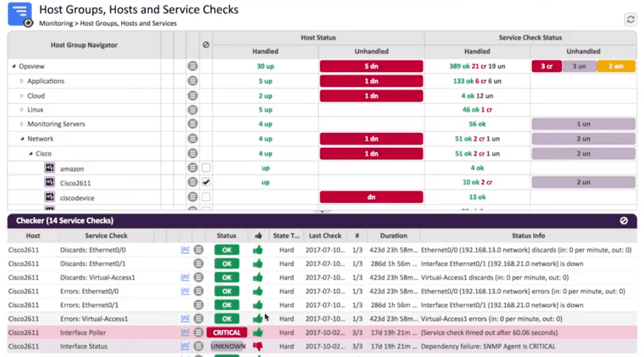Open context menu icon for Linux row
The image size is (644, 357).
(x=193, y=110)
